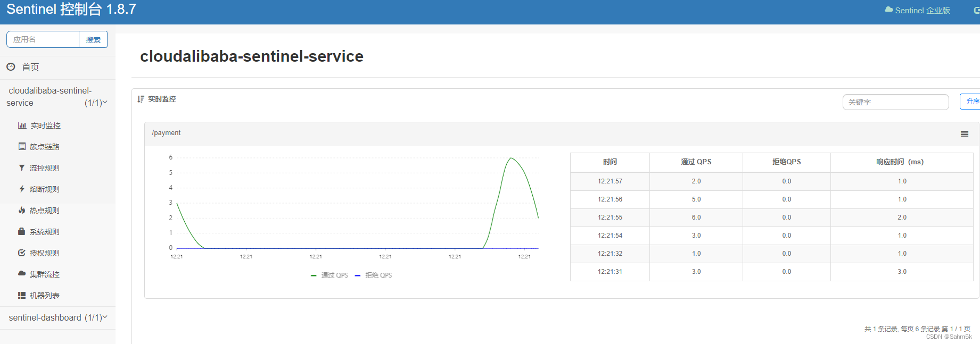Click the 首页 dashboard icon
This screenshot has height=344, width=980.
pyautogui.click(x=11, y=67)
